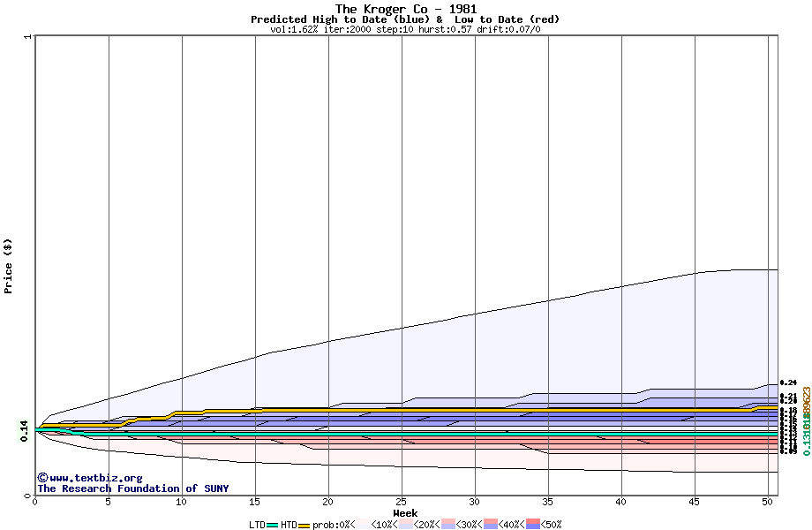The height and width of the screenshot is (530, 812).
Task: Click swatch between <20%< and <30%< labels
Action: [x=448, y=525]
